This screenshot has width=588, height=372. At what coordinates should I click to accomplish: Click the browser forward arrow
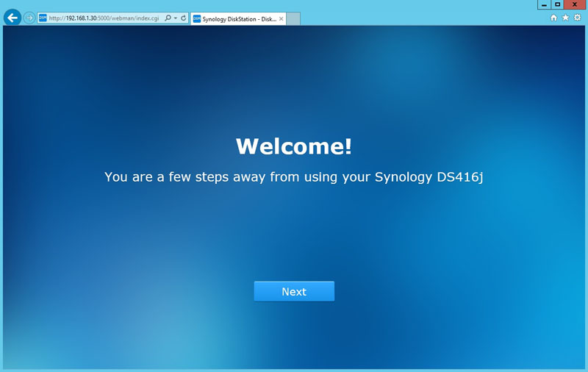[x=29, y=18]
